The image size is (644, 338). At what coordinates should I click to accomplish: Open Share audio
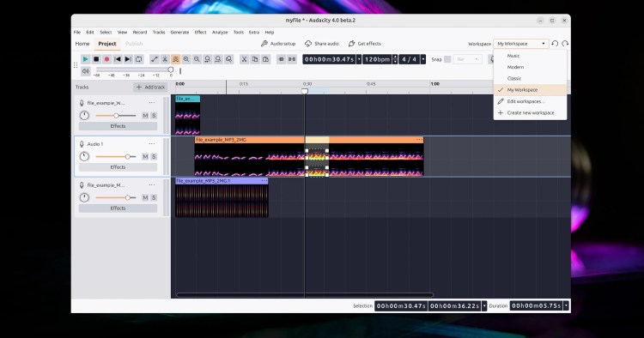[322, 44]
